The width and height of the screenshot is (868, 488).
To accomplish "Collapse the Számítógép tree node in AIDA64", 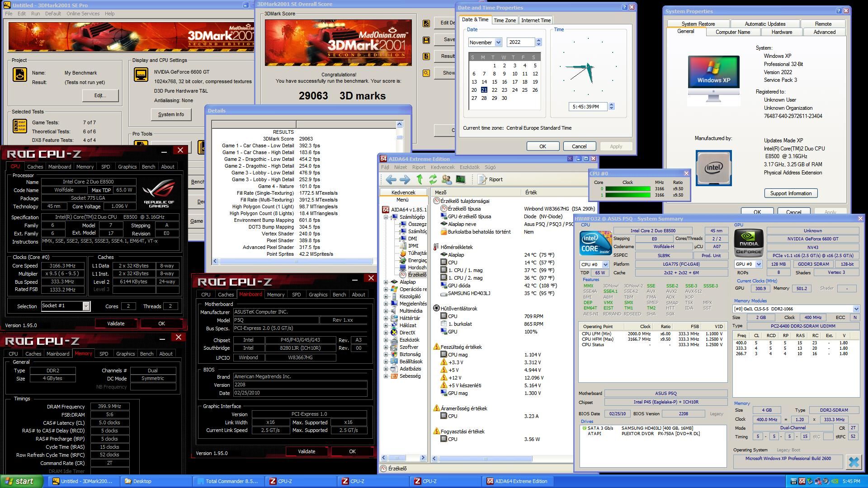I will click(386, 217).
